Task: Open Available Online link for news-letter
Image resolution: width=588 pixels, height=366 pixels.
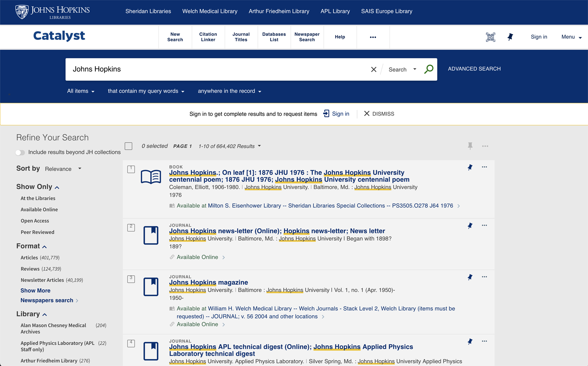Action: (x=197, y=257)
